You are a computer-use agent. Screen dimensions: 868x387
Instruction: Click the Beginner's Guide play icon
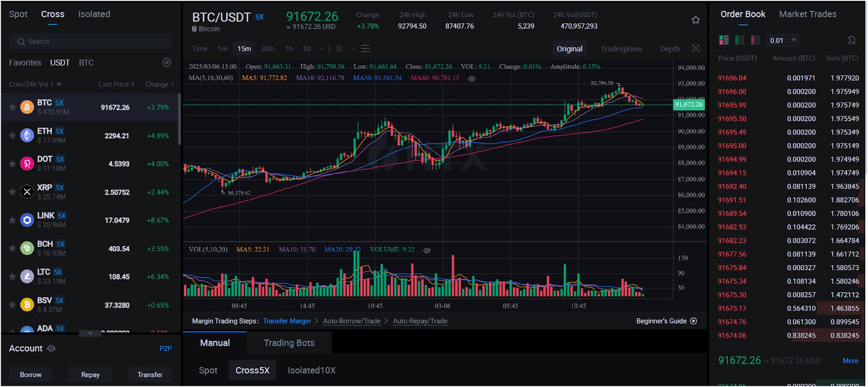pyautogui.click(x=693, y=321)
